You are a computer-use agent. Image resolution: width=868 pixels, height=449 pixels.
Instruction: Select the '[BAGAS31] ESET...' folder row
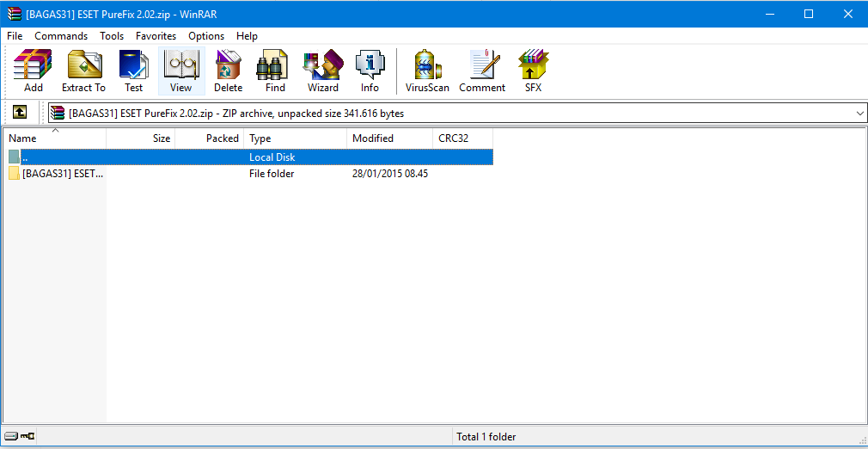(249, 174)
